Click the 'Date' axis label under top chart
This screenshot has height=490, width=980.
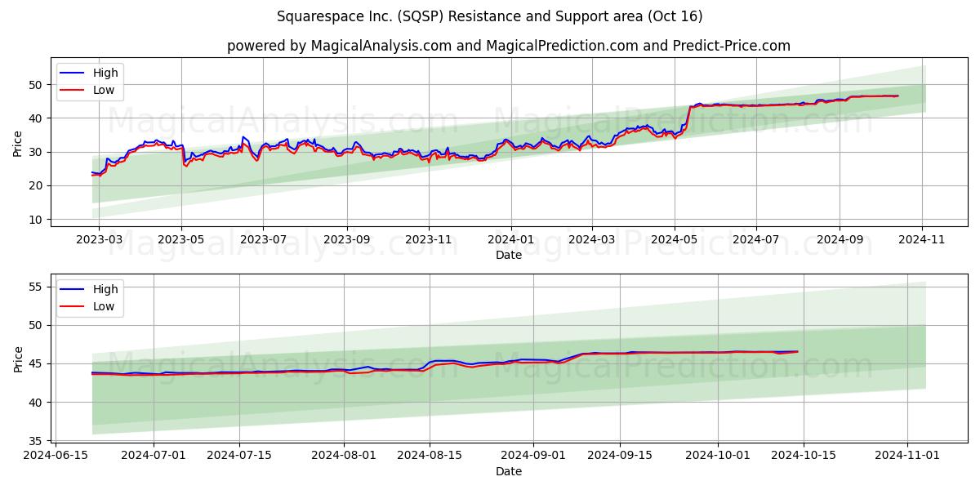click(x=509, y=256)
